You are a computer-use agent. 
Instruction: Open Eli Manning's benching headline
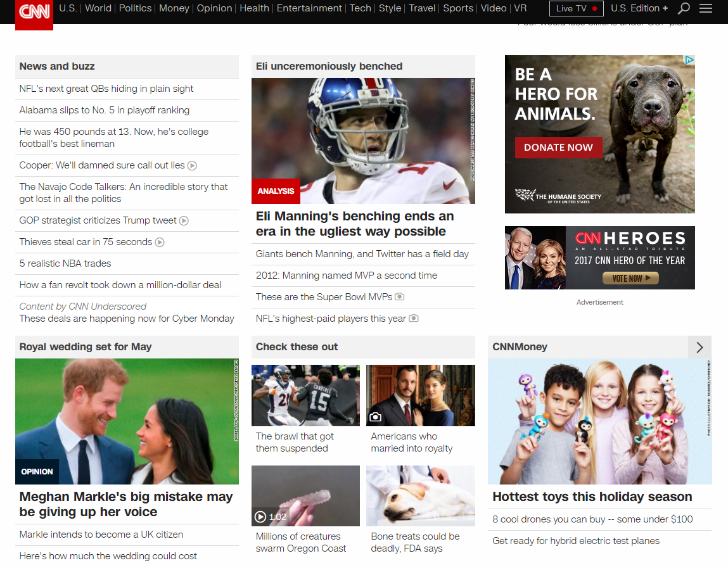[x=355, y=224]
